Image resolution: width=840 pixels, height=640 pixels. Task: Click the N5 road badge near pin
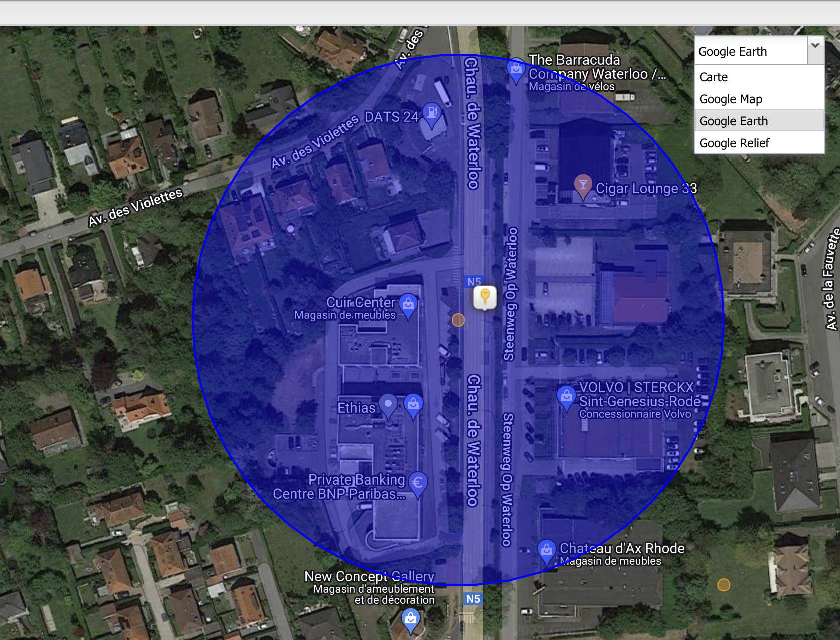click(x=474, y=282)
